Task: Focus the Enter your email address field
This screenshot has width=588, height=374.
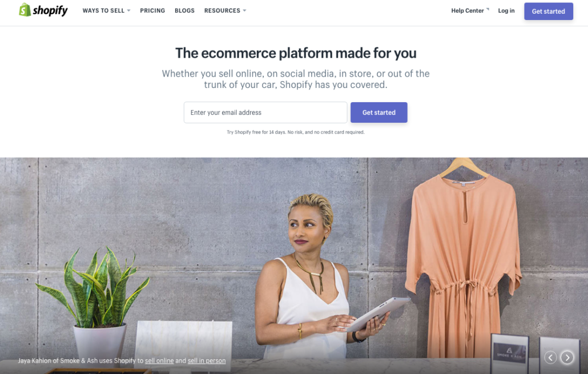Action: click(265, 112)
